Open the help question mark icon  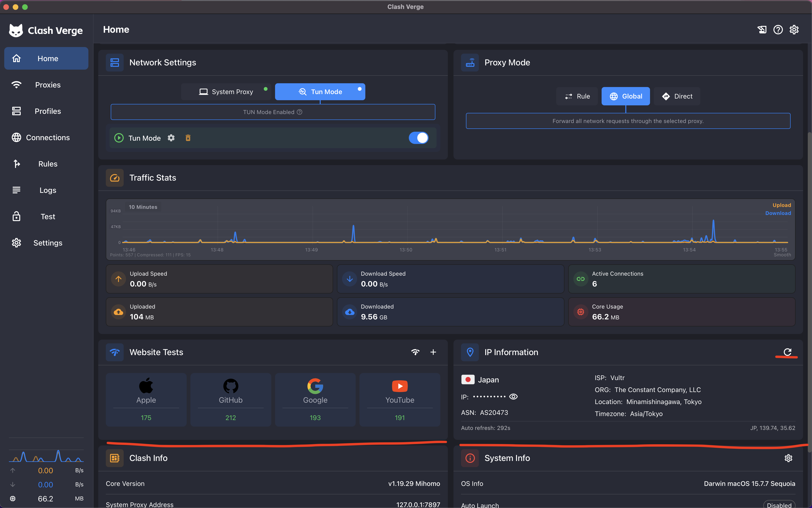778,30
